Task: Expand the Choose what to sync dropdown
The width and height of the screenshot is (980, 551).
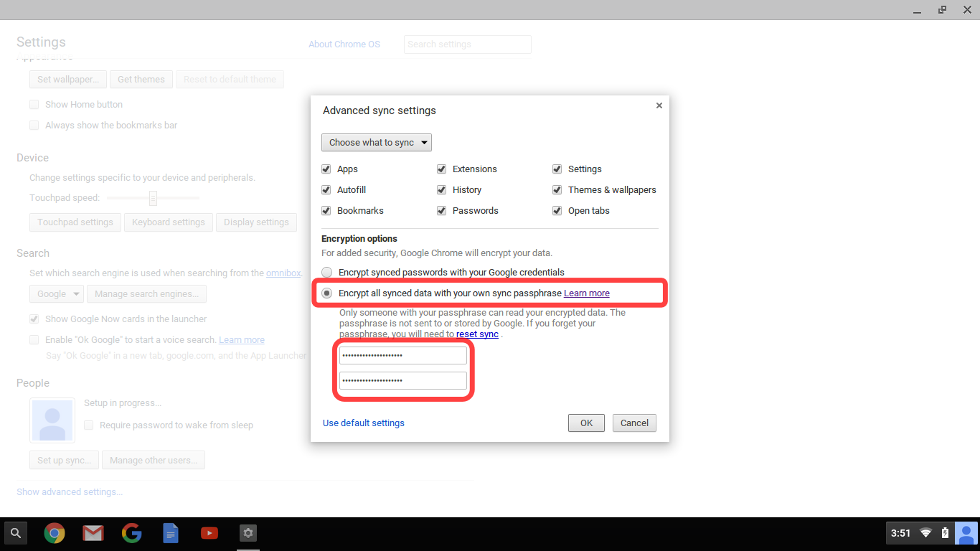Action: coord(377,143)
